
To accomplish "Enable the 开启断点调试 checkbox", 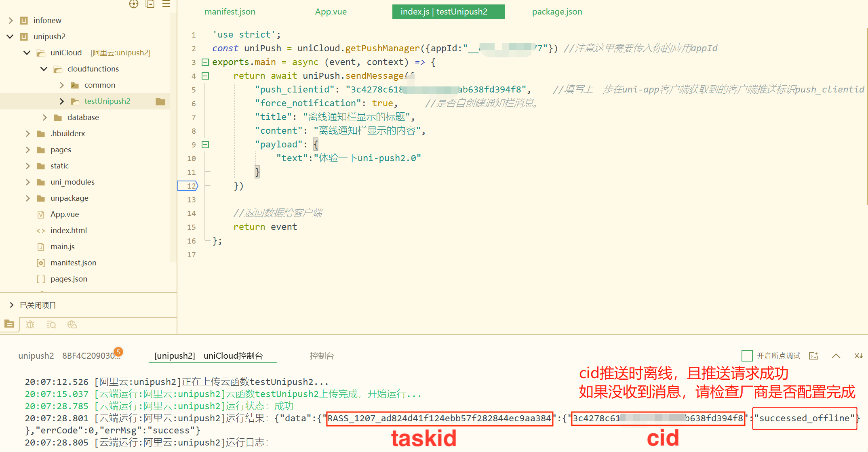I will [747, 356].
